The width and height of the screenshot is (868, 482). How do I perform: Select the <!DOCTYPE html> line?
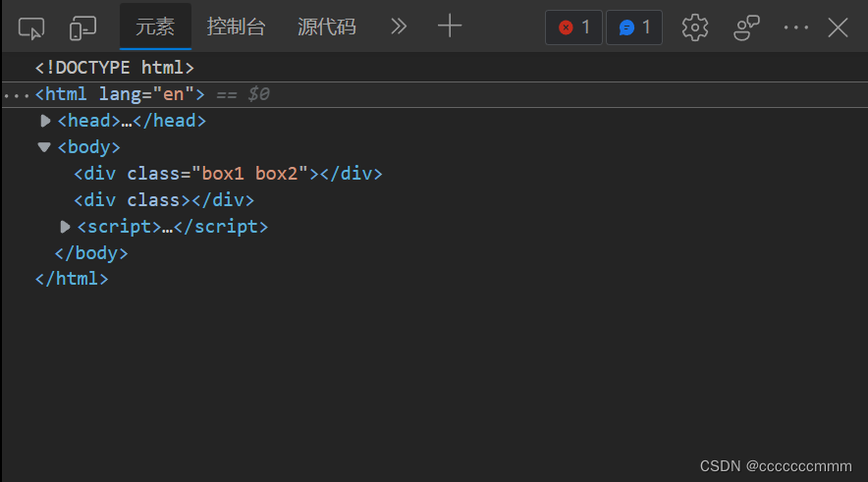click(115, 68)
